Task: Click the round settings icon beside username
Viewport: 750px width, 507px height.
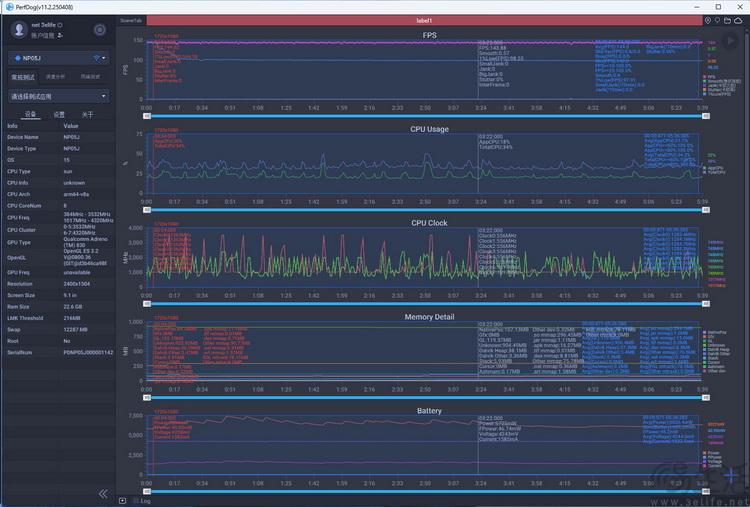Action: point(99,30)
